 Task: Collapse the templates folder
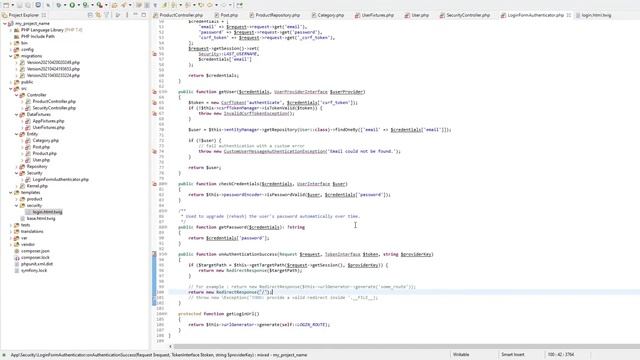pos(11,192)
